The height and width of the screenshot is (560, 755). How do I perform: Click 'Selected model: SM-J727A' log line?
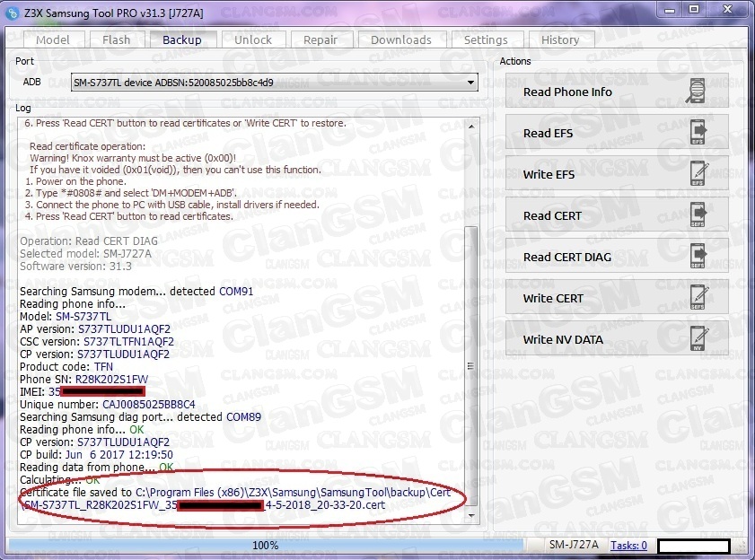point(85,253)
